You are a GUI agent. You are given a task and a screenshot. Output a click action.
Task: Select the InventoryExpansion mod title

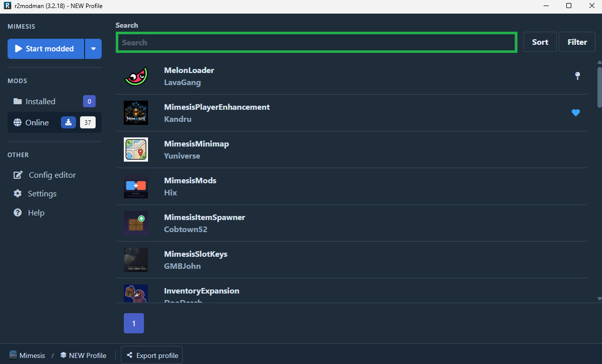[201, 290]
